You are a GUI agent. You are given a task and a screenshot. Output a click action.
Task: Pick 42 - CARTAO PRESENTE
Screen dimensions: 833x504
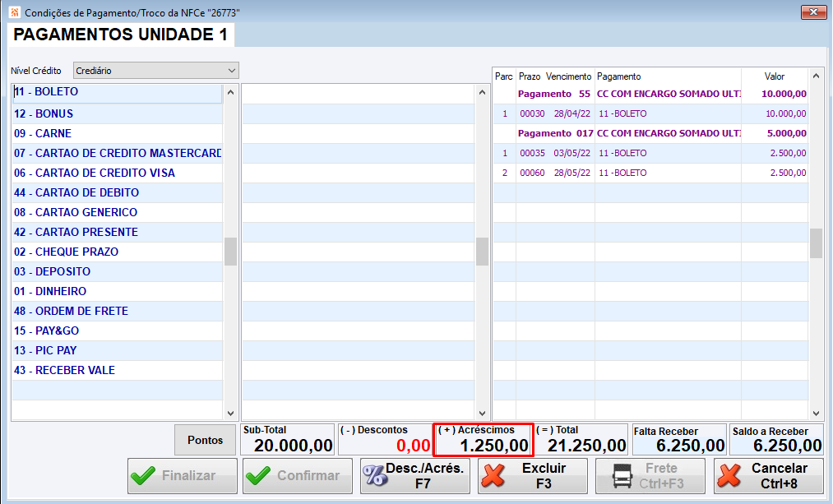[x=117, y=232]
